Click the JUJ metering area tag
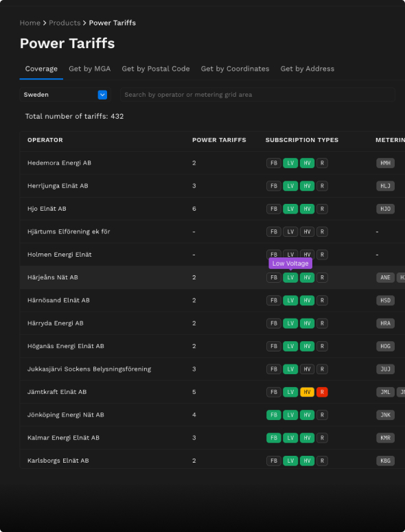405x532 pixels. point(385,369)
